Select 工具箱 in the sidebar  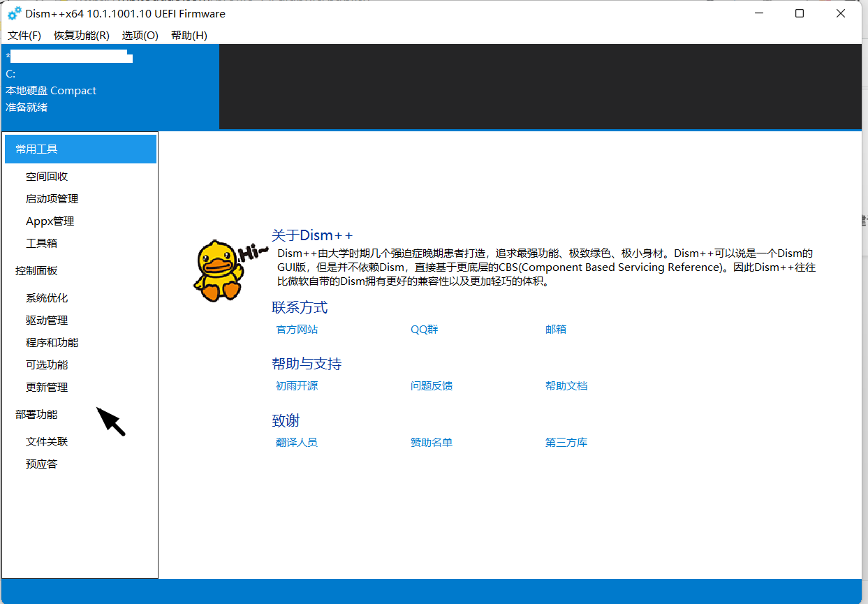(41, 244)
